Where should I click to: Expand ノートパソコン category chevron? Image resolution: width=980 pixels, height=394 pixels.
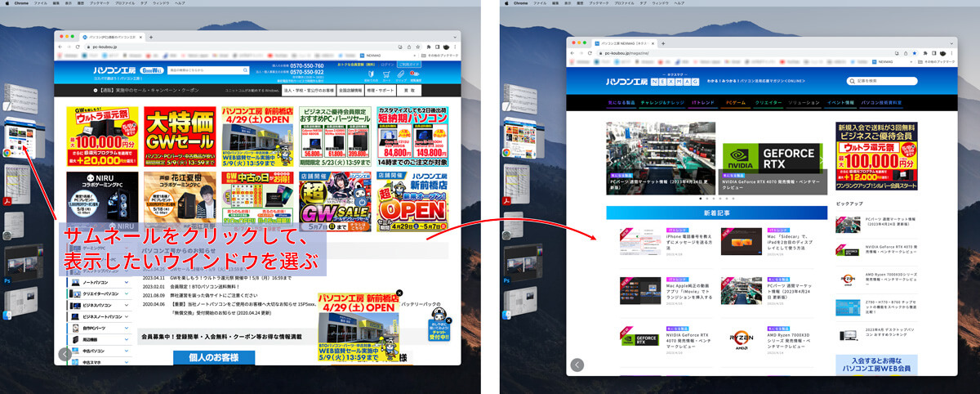tap(127, 282)
